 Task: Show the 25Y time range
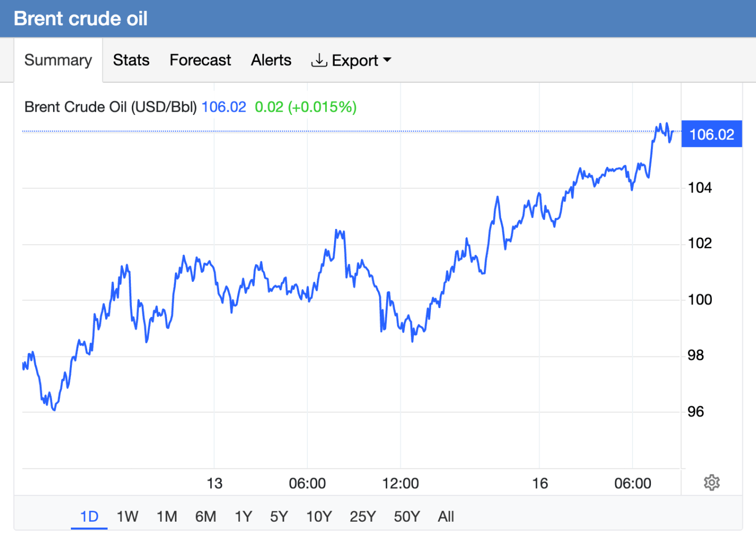coord(363,517)
